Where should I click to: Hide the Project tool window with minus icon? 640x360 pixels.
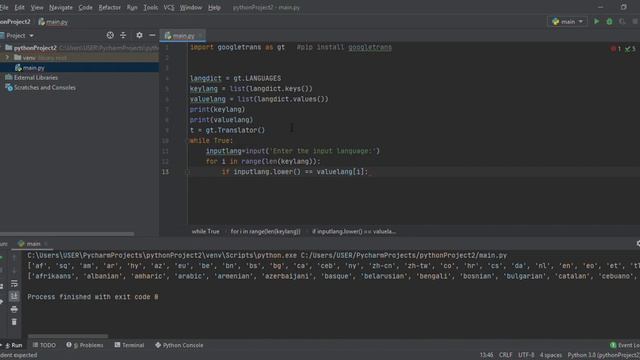pos(152,35)
